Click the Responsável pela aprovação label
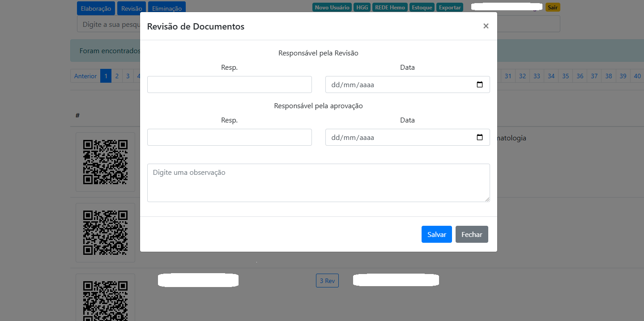The height and width of the screenshot is (321, 644). click(318, 106)
